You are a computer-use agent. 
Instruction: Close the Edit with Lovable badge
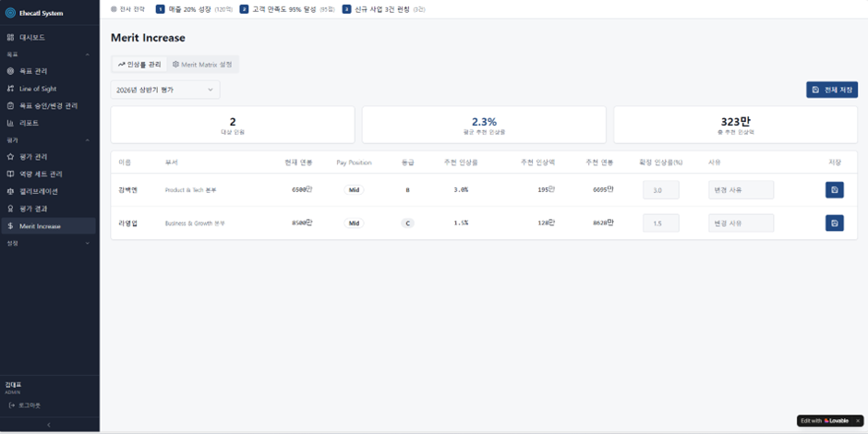tap(858, 421)
